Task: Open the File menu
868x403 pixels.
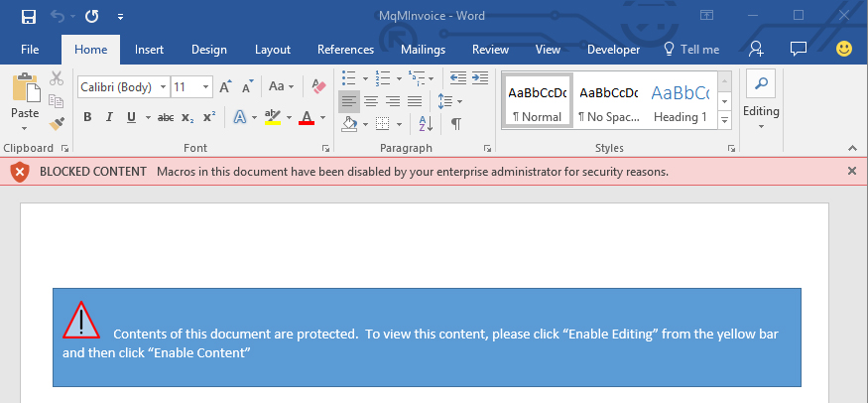Action: (x=30, y=50)
